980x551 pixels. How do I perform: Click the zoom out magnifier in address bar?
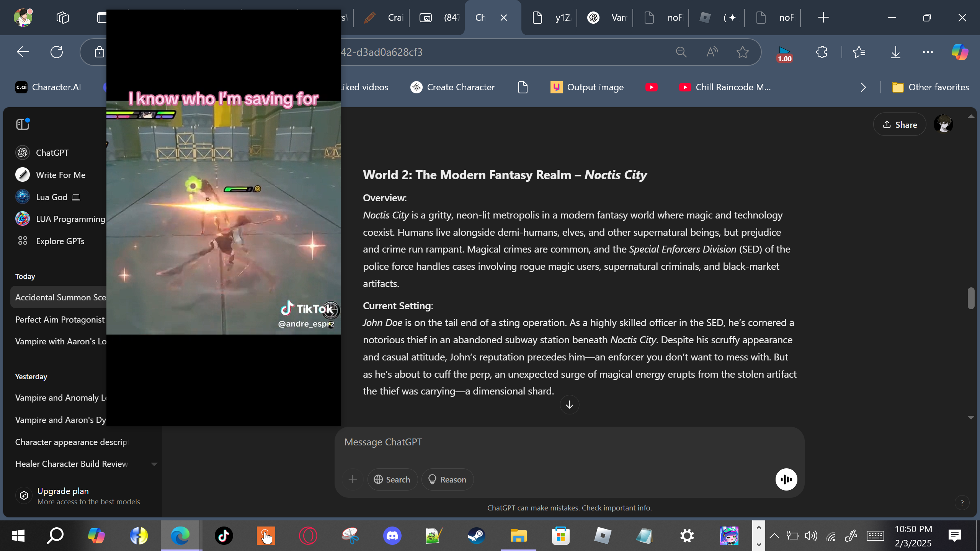click(681, 52)
